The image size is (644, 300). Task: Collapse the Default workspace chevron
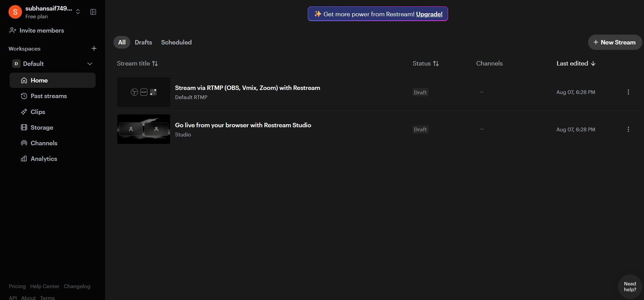(90, 64)
